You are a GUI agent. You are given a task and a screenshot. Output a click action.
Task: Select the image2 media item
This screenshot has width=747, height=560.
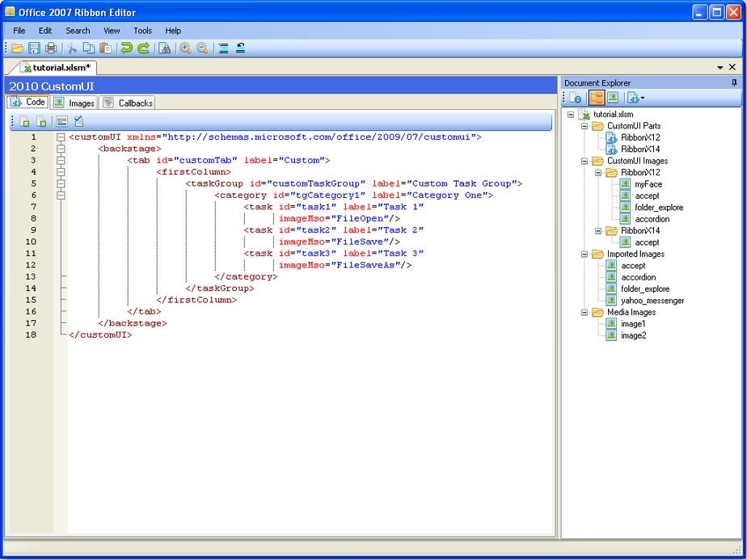click(633, 335)
